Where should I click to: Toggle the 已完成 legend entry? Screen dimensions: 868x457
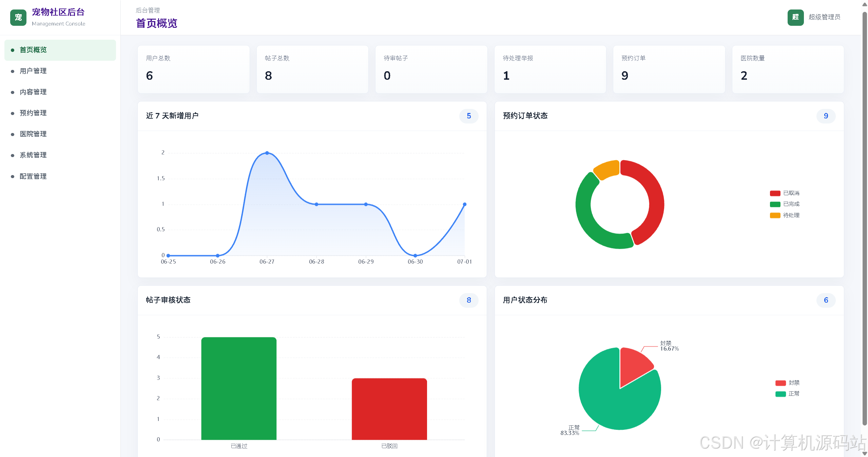785,204
